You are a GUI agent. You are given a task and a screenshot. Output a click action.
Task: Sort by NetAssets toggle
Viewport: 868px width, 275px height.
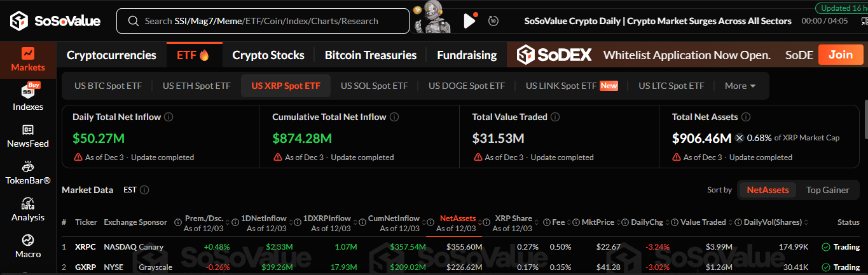(768, 190)
